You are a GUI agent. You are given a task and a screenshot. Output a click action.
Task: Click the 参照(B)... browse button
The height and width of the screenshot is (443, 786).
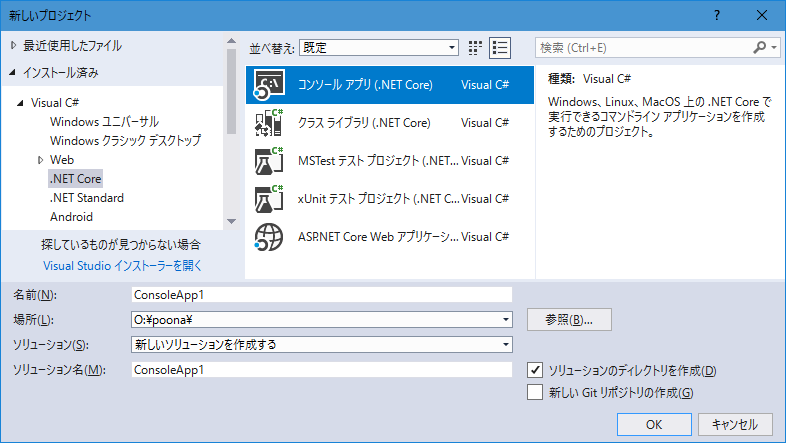(x=569, y=320)
